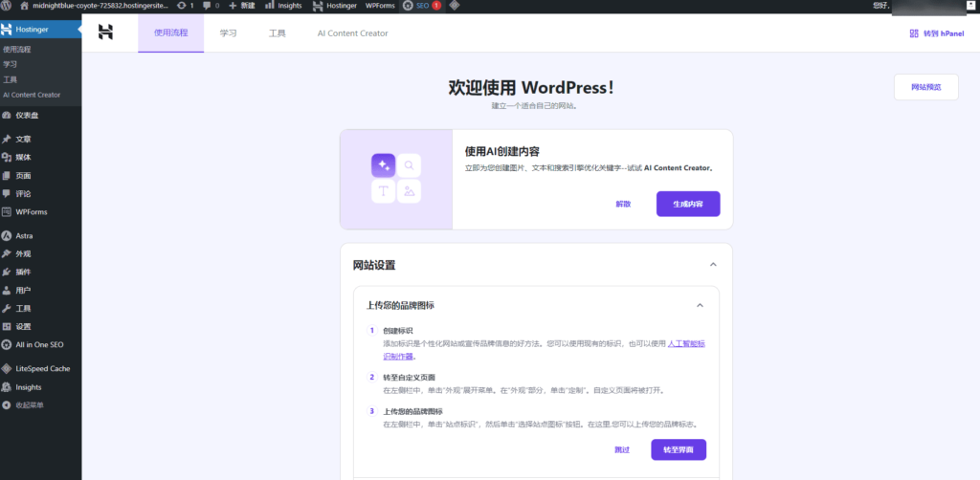Click the WordPress logo in admin bar
Viewport: 980px width, 480px height.
[x=9, y=6]
